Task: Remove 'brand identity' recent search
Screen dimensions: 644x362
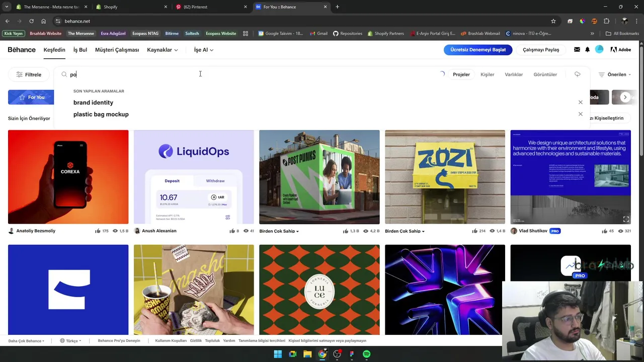Action: coord(581,102)
